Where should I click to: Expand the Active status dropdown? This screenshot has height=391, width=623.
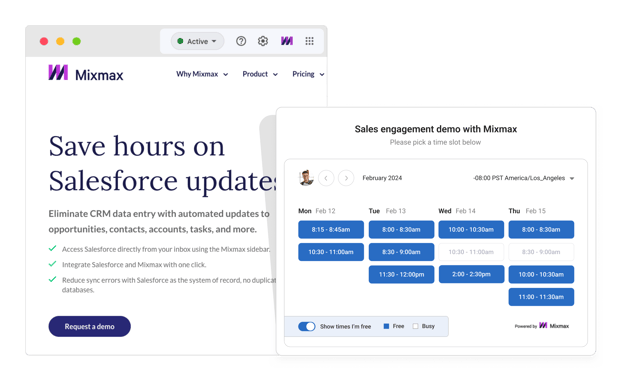[197, 41]
